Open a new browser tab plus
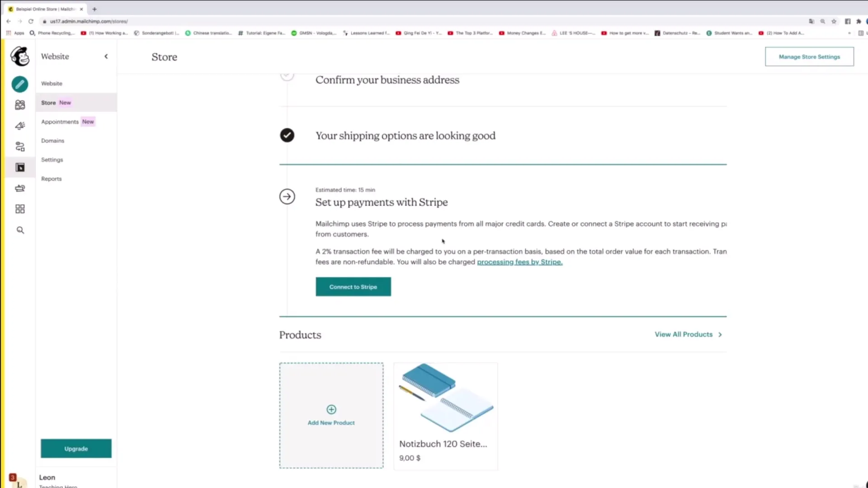 point(94,9)
